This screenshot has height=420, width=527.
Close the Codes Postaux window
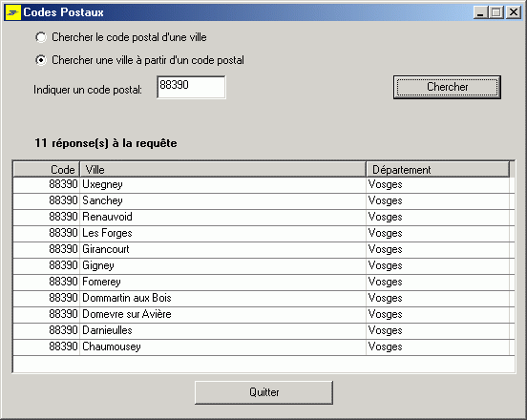coord(514,12)
